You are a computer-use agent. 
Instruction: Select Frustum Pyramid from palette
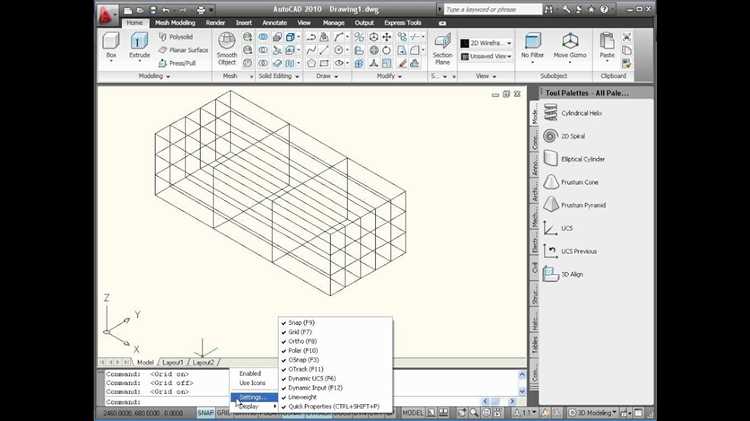(574, 205)
